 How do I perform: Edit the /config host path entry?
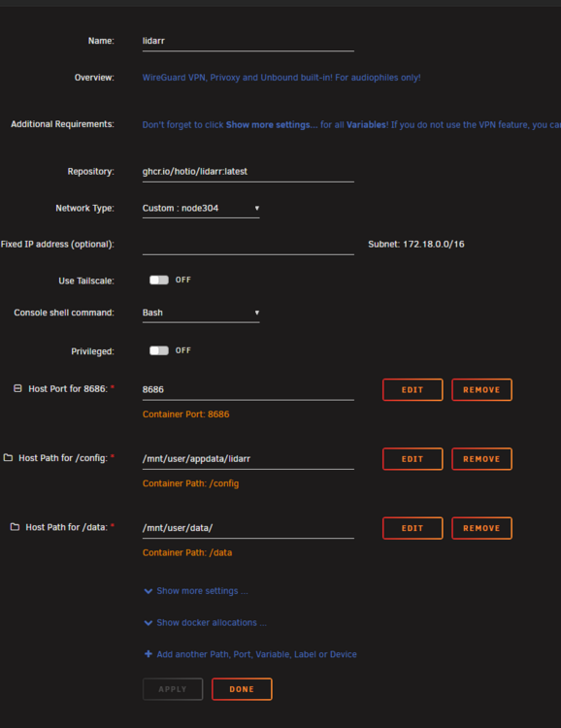pos(412,459)
